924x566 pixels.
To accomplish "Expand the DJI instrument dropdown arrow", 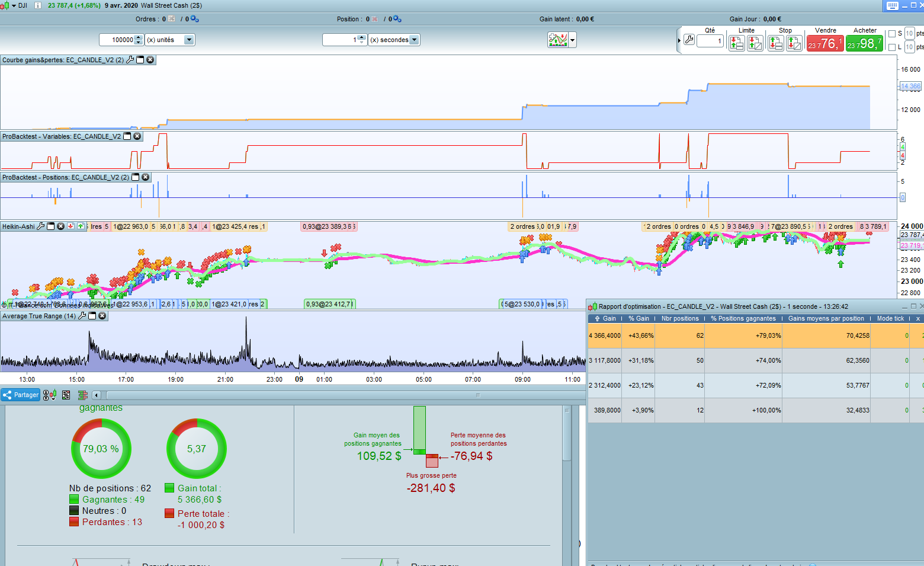I will click(x=14, y=5).
